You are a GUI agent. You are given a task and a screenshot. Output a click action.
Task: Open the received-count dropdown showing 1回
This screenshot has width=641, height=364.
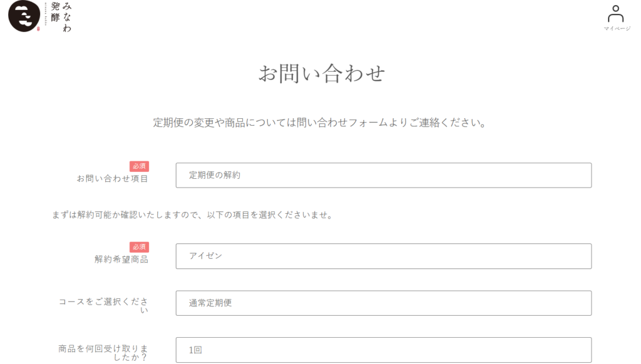coord(384,350)
